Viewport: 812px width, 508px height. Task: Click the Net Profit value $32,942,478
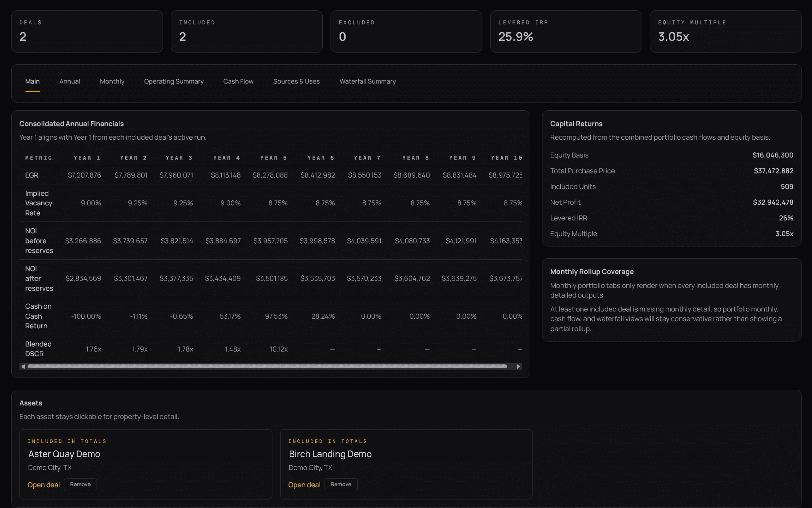tap(773, 202)
